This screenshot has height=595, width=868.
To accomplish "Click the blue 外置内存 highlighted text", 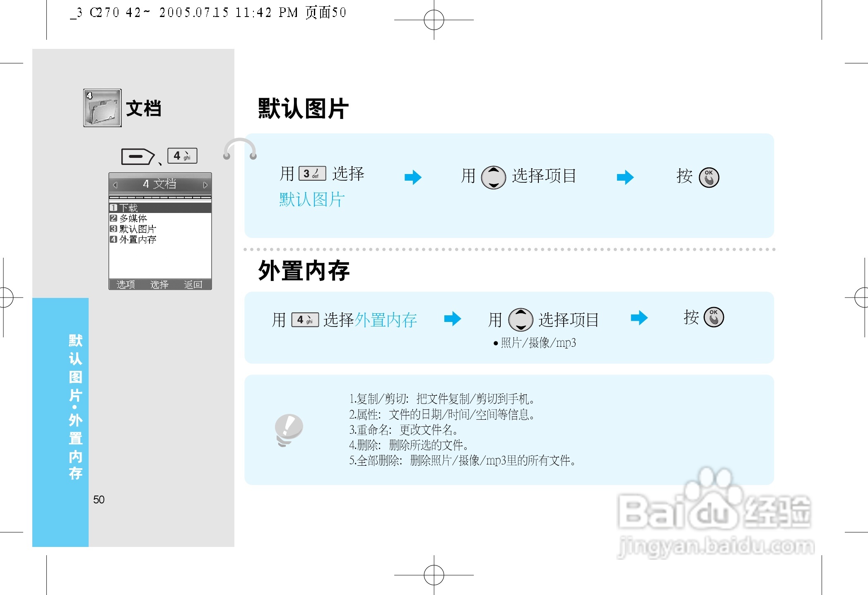I will tap(386, 320).
